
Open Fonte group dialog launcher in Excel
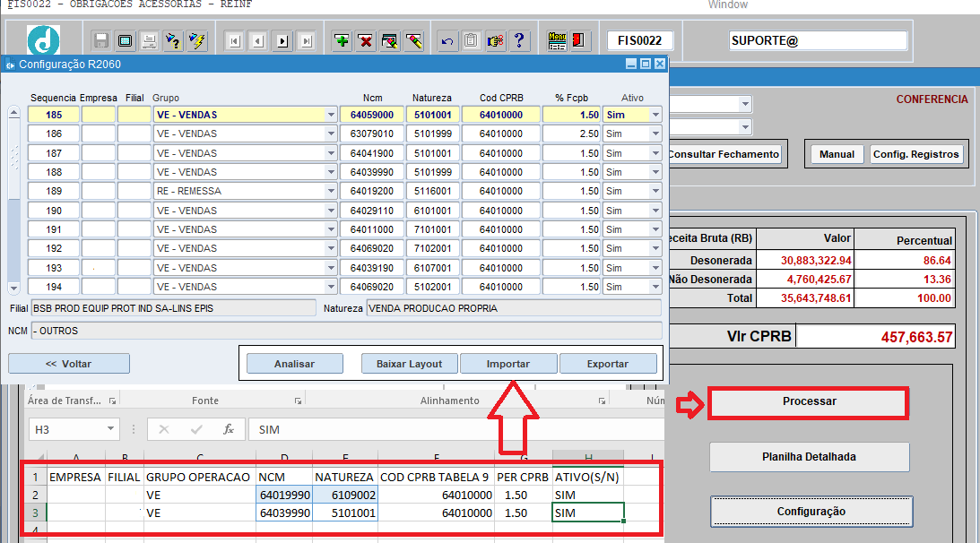(299, 401)
